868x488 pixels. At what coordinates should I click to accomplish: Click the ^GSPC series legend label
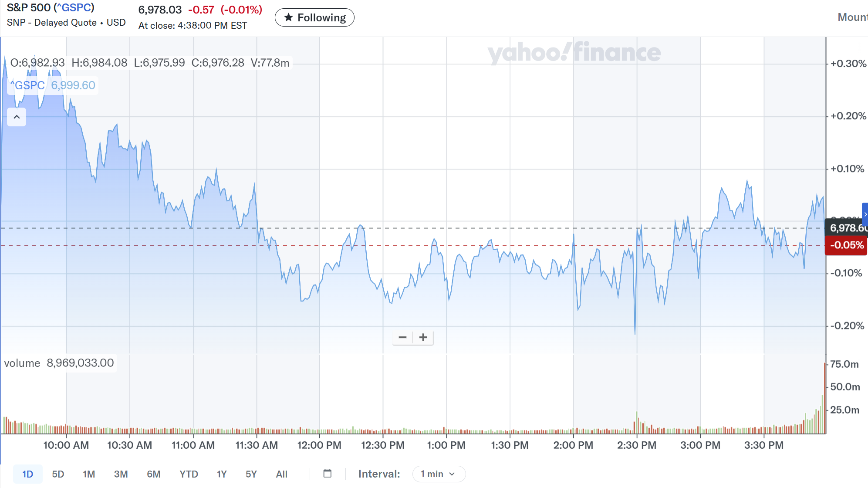pyautogui.click(x=27, y=85)
